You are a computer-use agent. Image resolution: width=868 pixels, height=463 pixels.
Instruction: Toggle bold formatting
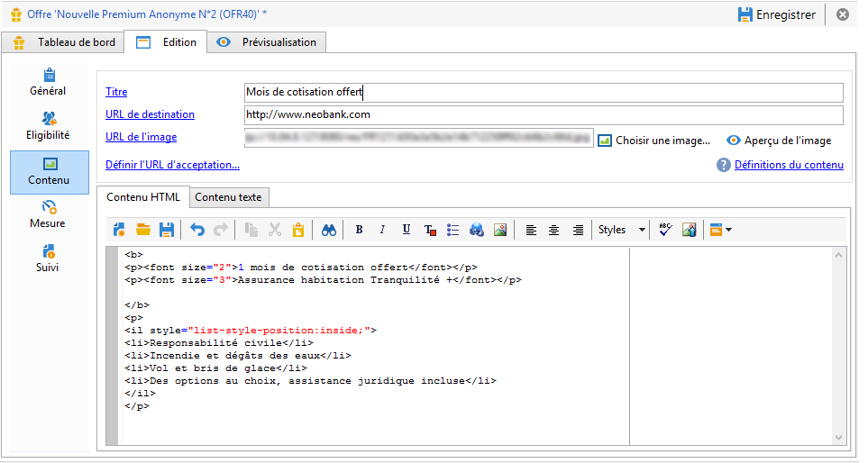(360, 230)
